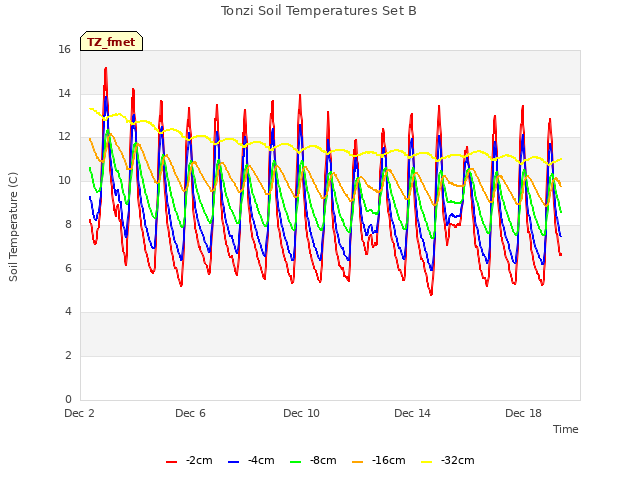Viewport: 640px width, 480px height.
Task: Click the 14 y-axis tick label
Action: [64, 93]
